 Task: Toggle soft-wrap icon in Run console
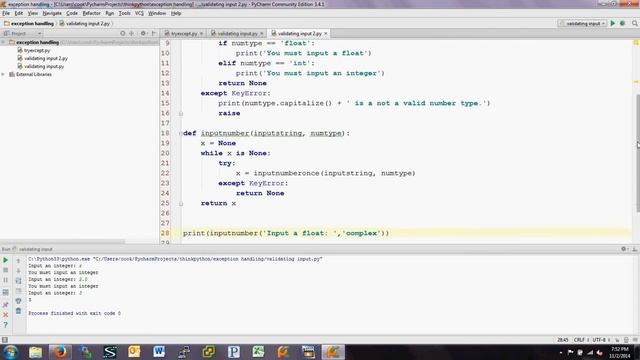(x=18, y=281)
